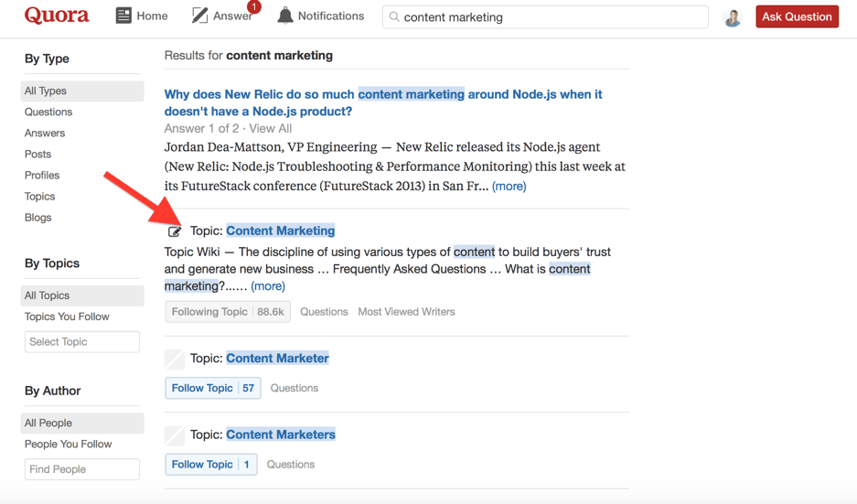Screen dimensions: 857x504
Task: Click the Content Marketers topic thumbnail
Action: point(175,435)
